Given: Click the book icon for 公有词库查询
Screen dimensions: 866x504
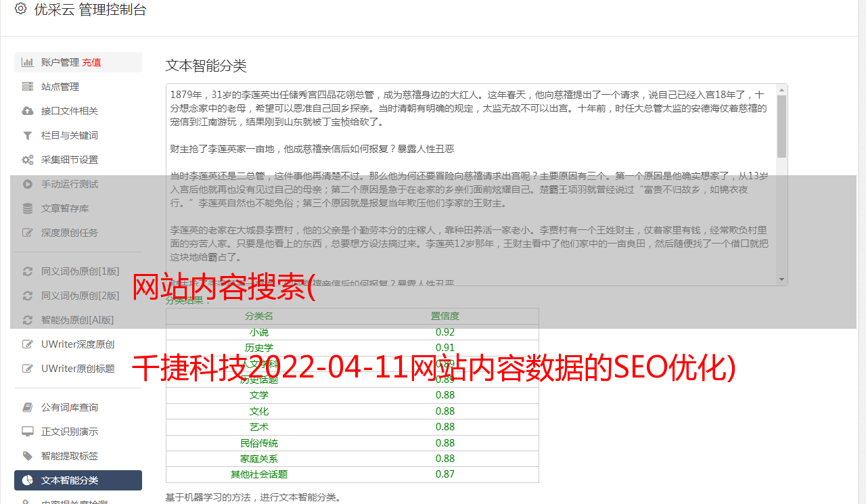Looking at the screenshot, I should pos(28,407).
